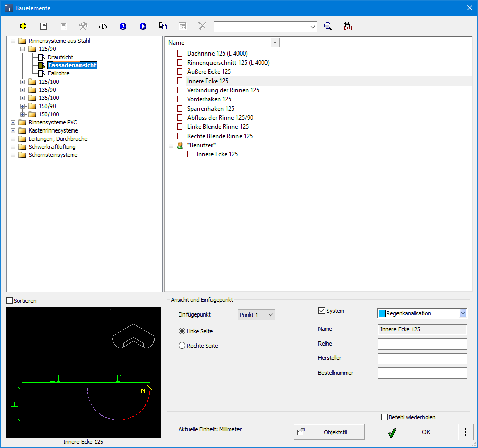478x448 pixels.
Task: Click the hammer and wrench tools icon
Action: pos(83,26)
